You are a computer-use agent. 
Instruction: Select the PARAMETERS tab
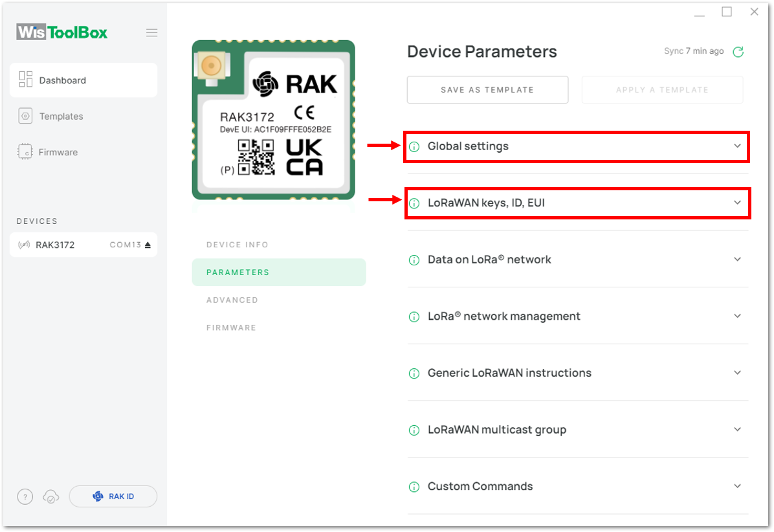coord(279,272)
